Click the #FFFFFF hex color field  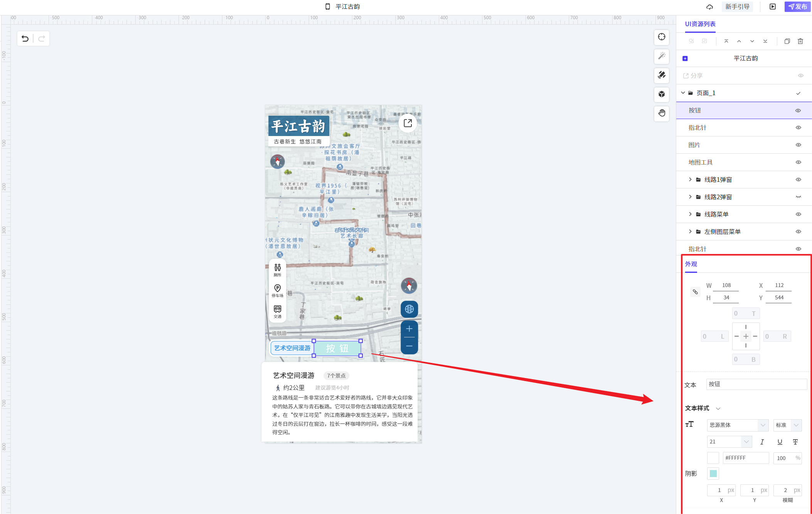coord(746,458)
